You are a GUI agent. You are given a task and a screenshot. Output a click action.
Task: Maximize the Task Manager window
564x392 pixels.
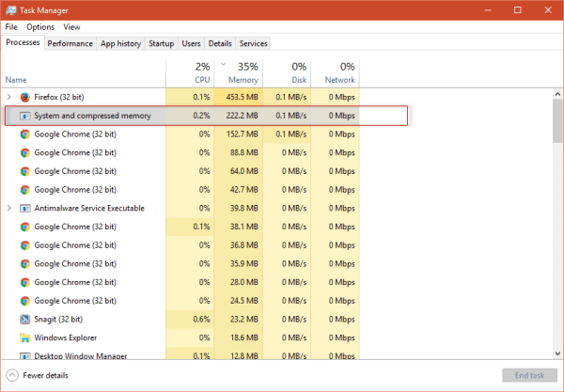(x=518, y=10)
